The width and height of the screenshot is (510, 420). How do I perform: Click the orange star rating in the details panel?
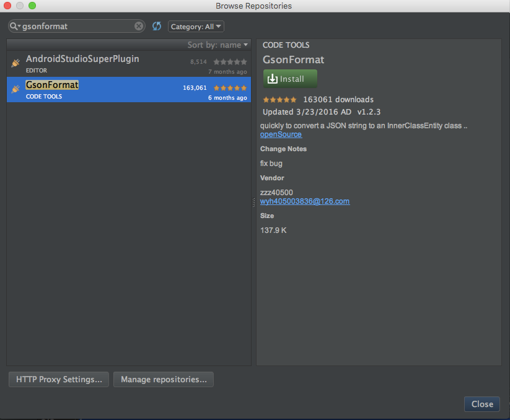point(279,99)
